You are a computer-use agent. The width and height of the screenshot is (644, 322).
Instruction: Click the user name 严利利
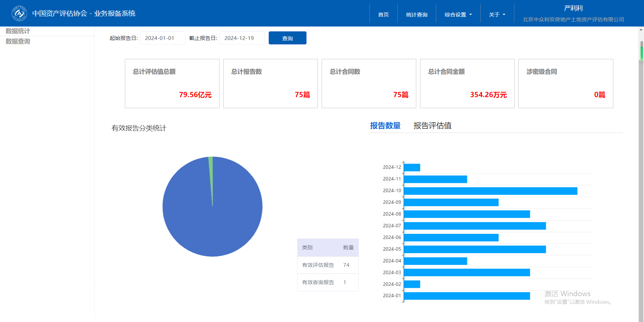[573, 8]
